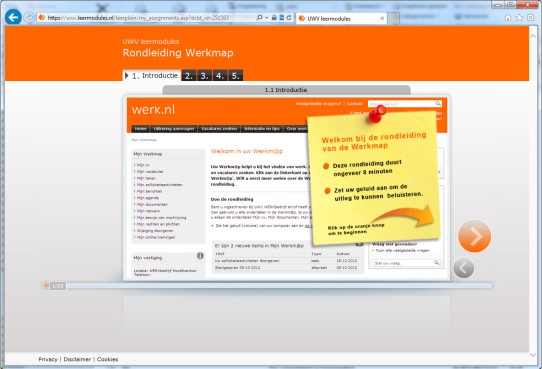This screenshot has width=542, height=369.
Task: Click the werk.nl search magnifier icon
Action: point(438,103)
